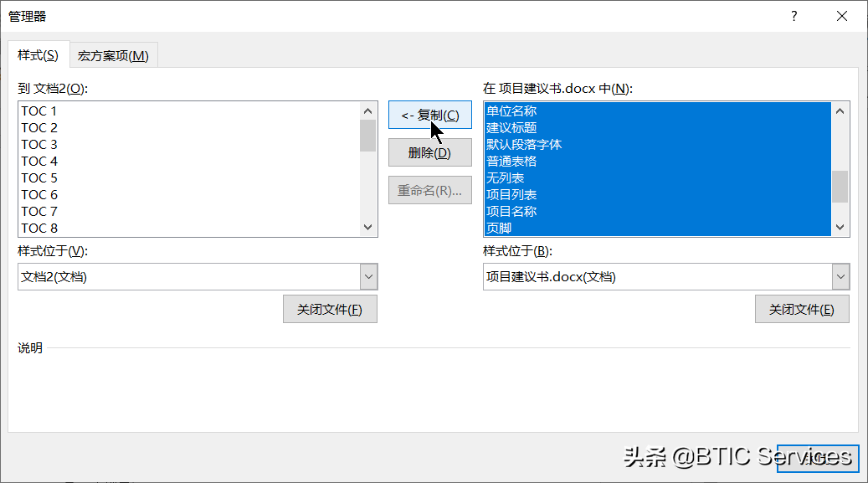Viewport: 868px width, 483px height.
Task: Close the 管理器 dialog
Action: [x=842, y=16]
